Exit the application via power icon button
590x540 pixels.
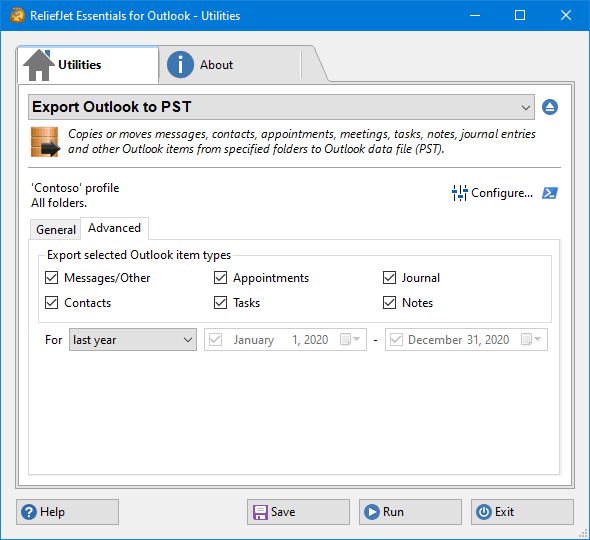pos(522,512)
